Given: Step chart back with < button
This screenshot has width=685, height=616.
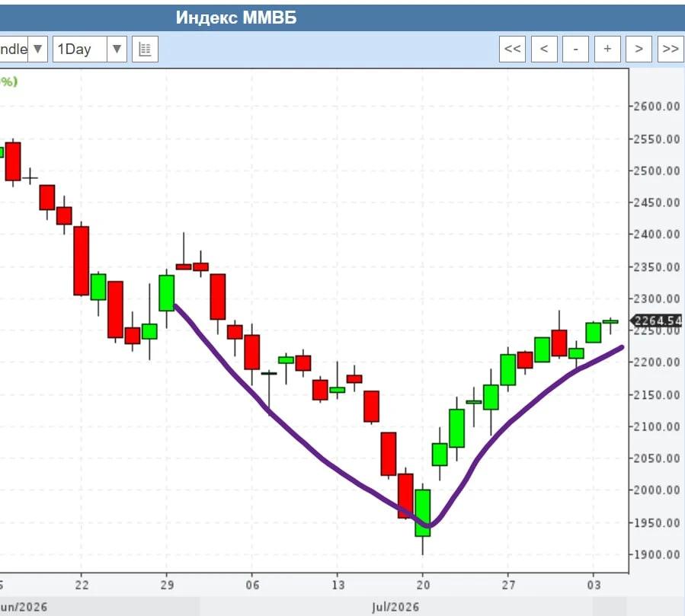Looking at the screenshot, I should [x=544, y=49].
